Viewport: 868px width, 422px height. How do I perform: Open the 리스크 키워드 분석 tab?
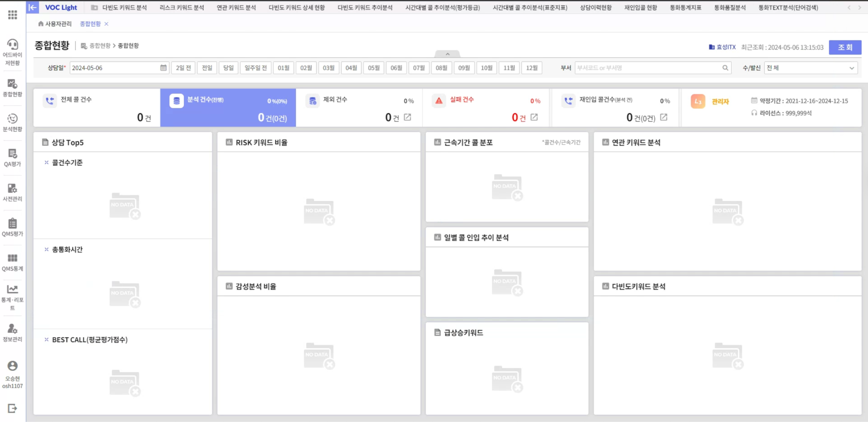[x=182, y=8]
